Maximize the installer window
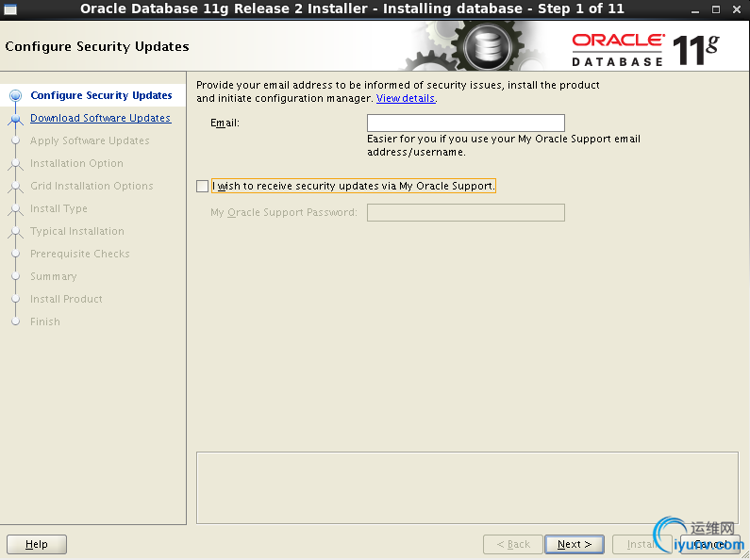Viewport: 750px width, 560px height. [x=715, y=9]
